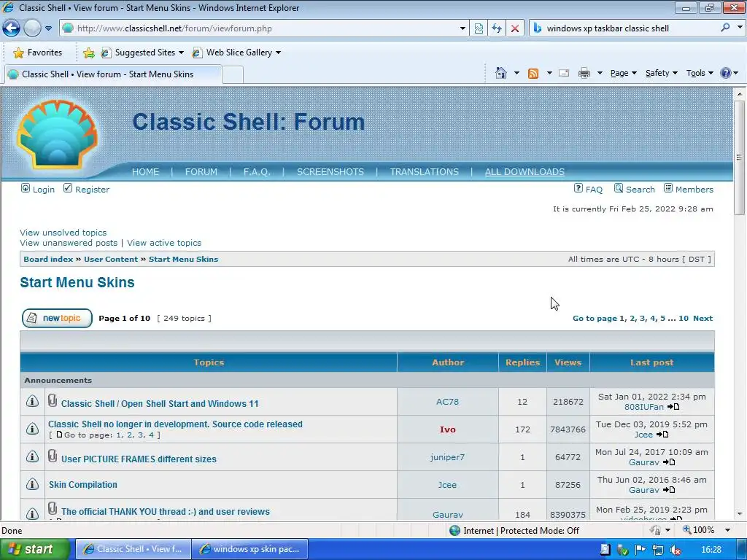Screen dimensions: 747x560
Task: Open SCREENSHOTS in site navigation
Action: [x=330, y=172]
